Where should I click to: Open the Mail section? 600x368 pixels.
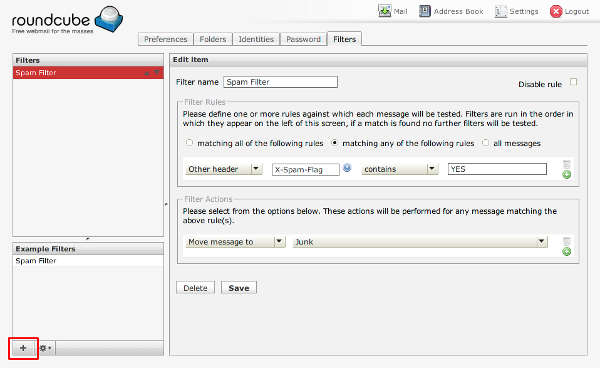[x=393, y=11]
